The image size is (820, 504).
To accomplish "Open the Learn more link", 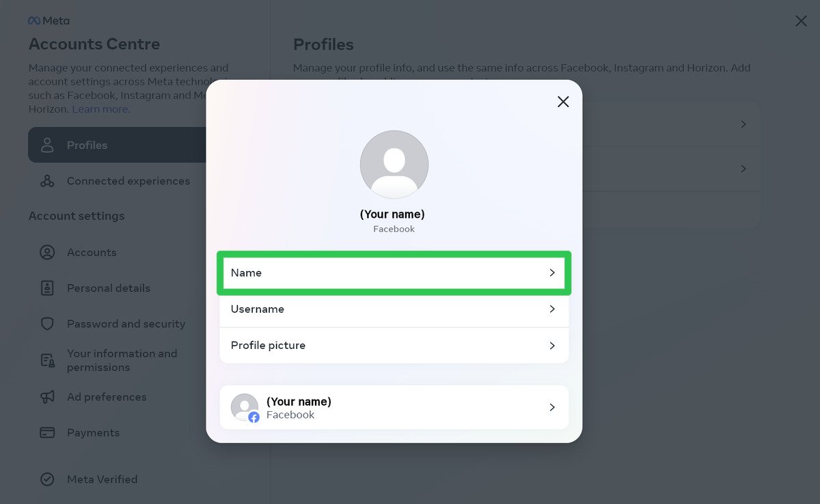I will pyautogui.click(x=100, y=109).
